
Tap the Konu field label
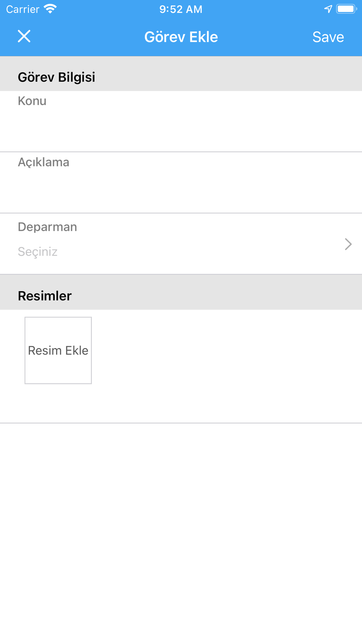(x=32, y=101)
